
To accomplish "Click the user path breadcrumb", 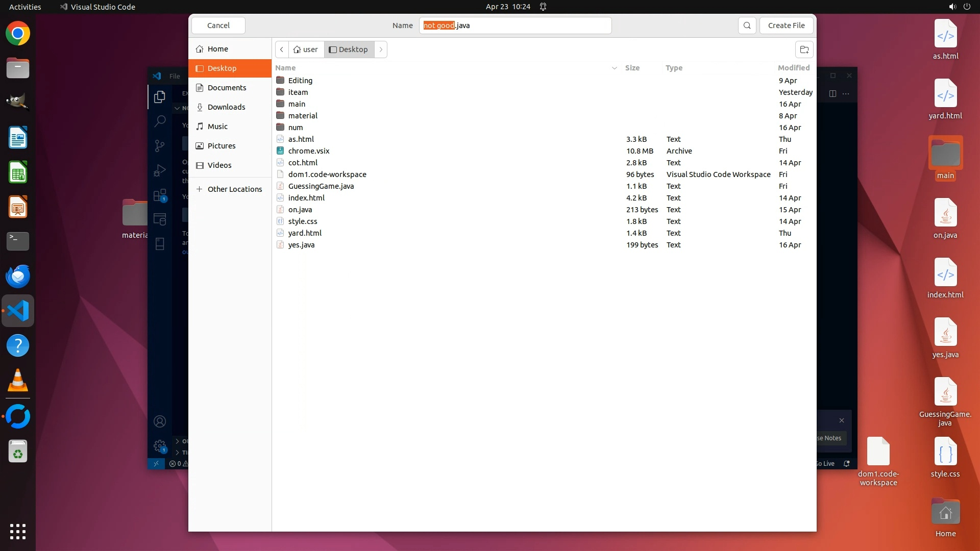I will click(x=306, y=49).
